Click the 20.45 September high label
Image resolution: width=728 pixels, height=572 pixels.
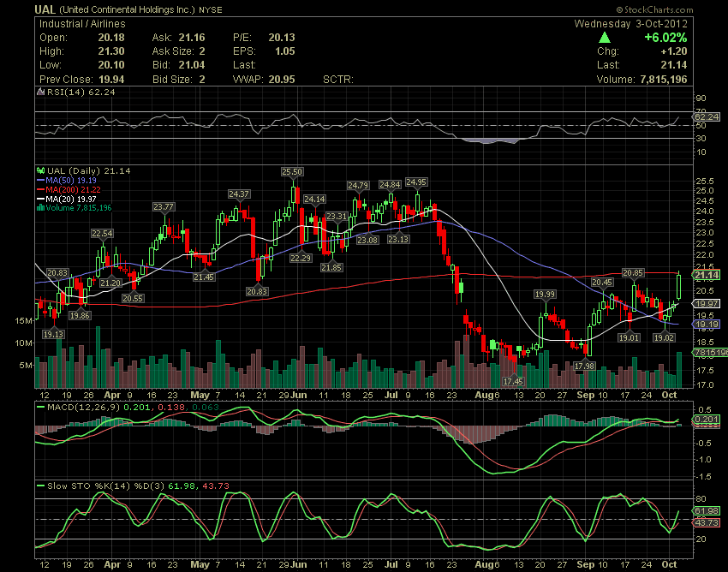pyautogui.click(x=602, y=283)
